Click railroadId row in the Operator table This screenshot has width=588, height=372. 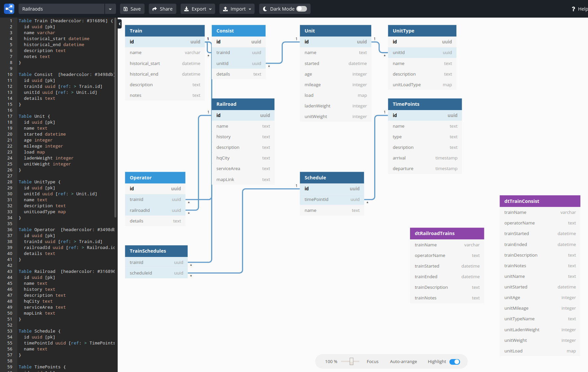pyautogui.click(x=155, y=210)
